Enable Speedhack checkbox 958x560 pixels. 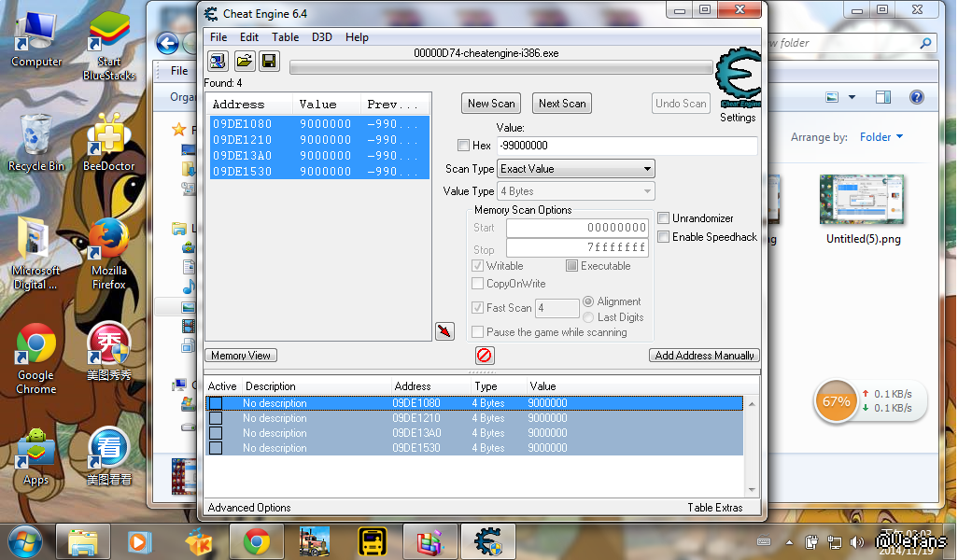click(x=664, y=237)
